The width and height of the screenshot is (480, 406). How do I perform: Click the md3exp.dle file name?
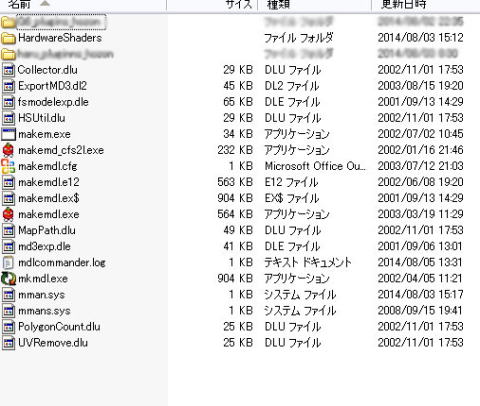coord(44,247)
